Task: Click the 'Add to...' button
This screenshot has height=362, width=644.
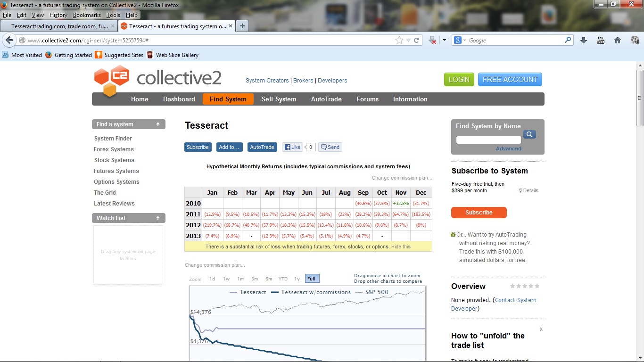Action: (230, 147)
